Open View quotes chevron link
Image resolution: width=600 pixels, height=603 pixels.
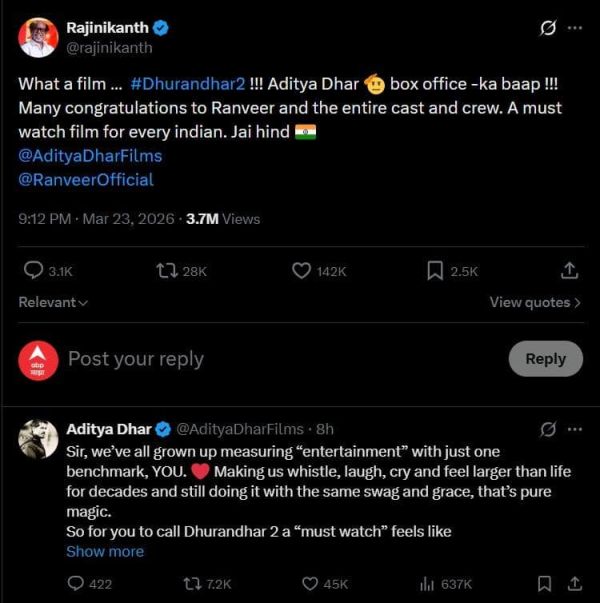[x=535, y=303]
